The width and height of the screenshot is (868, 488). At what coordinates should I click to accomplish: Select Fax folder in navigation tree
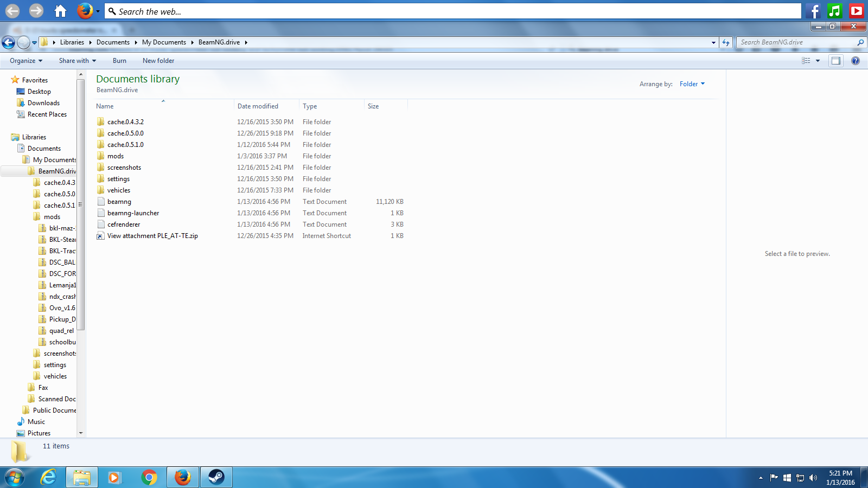[x=43, y=388]
